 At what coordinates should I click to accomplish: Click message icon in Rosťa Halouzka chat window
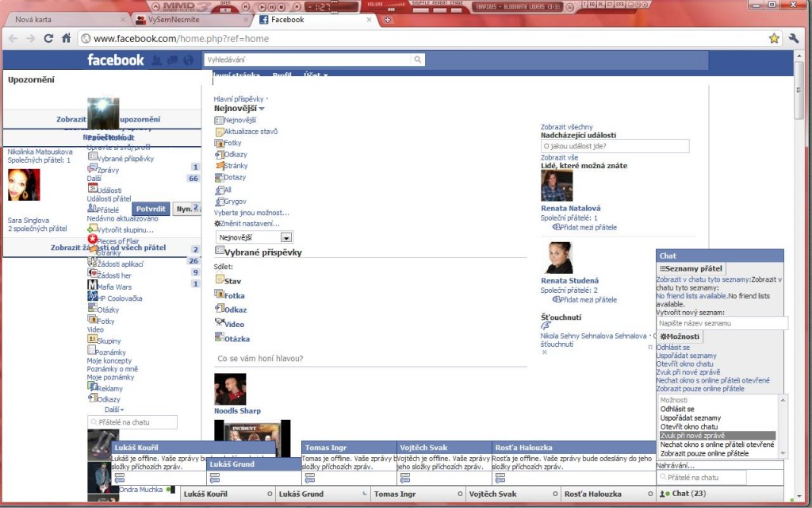click(x=500, y=478)
